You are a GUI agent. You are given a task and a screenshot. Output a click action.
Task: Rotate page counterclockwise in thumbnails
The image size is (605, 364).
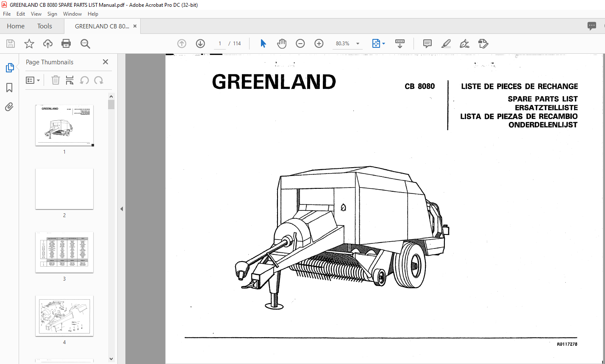pyautogui.click(x=84, y=80)
